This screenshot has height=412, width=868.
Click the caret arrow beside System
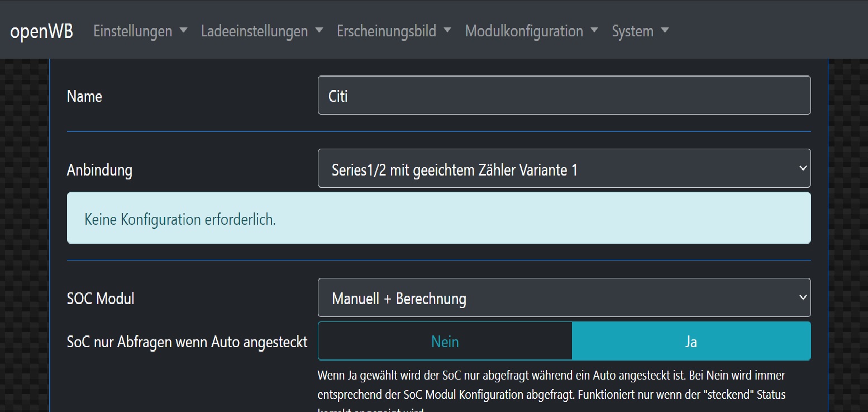[665, 31]
